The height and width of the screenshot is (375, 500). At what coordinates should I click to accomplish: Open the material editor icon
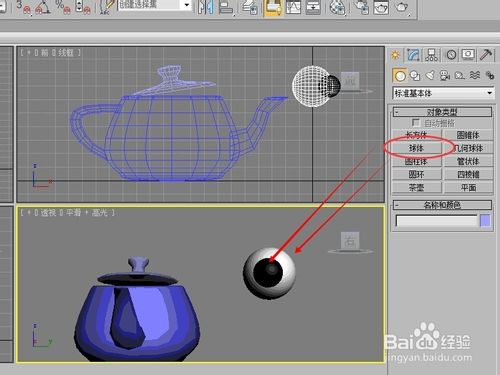tap(337, 7)
